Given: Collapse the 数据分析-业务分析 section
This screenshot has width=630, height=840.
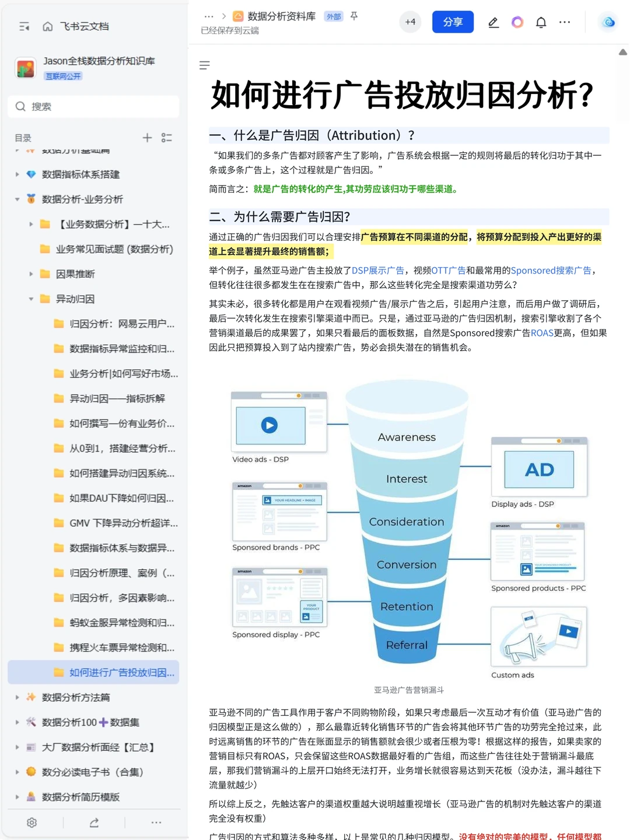Looking at the screenshot, I should pyautogui.click(x=17, y=199).
